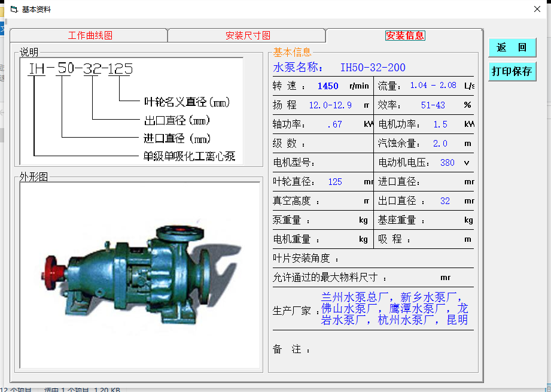Image resolution: width=551 pixels, height=392 pixels.
Task: Click the 基本信息 group heading
Action: click(x=292, y=53)
